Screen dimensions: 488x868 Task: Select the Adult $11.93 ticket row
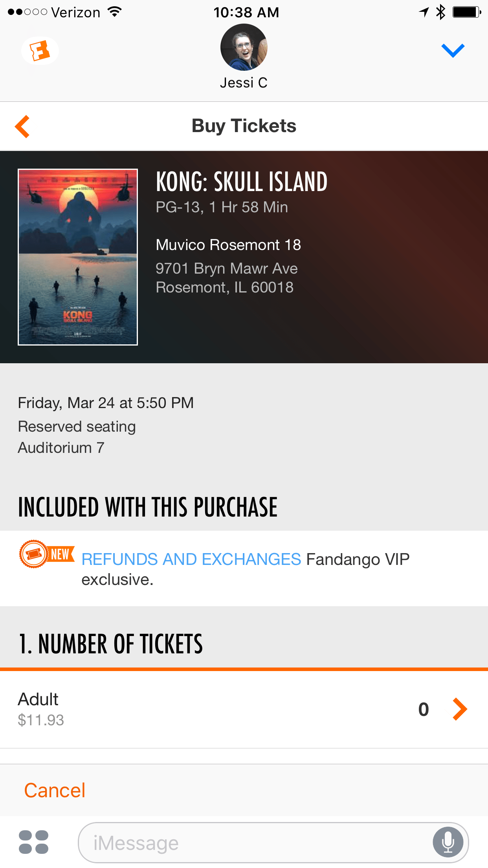point(244,709)
